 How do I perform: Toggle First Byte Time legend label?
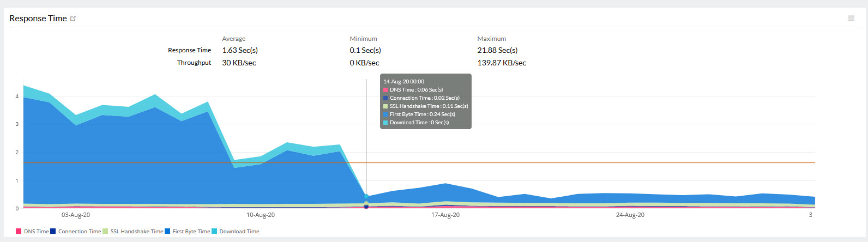click(x=191, y=232)
